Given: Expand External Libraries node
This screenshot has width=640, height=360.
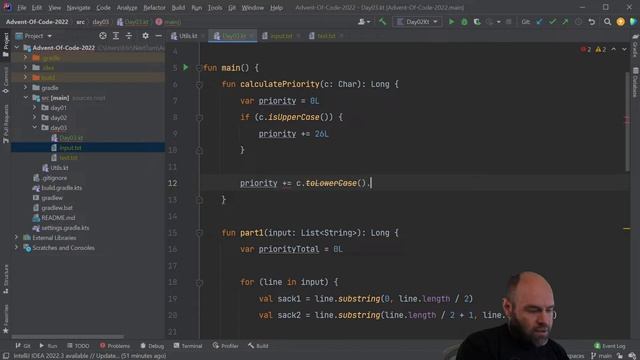Looking at the screenshot, I should (17, 238).
